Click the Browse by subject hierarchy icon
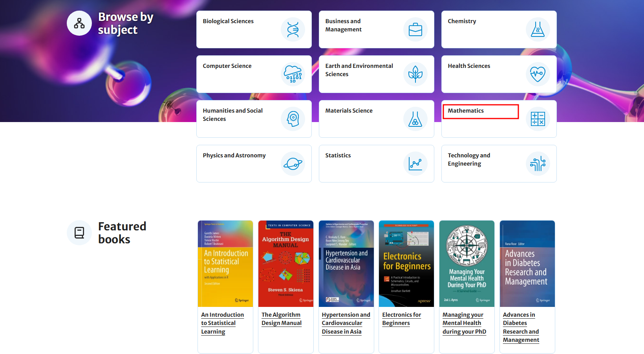 click(x=79, y=23)
